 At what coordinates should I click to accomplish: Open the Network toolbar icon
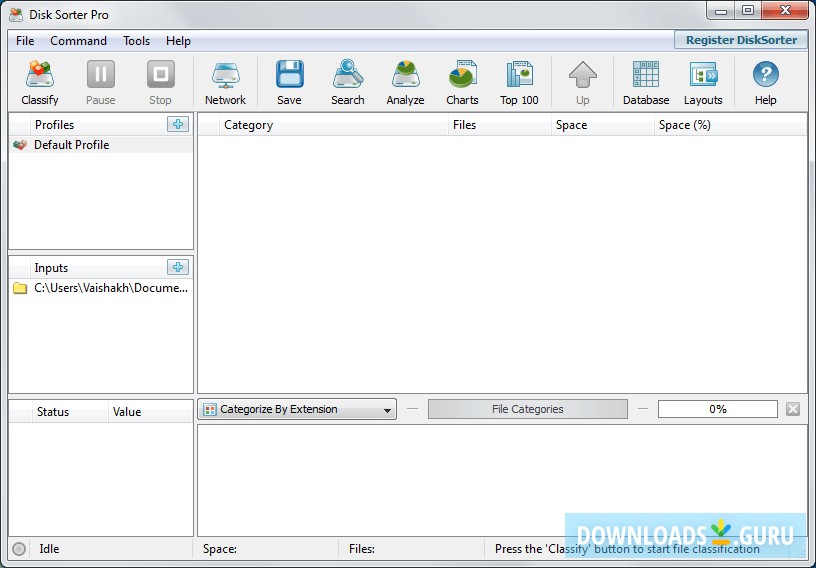coord(225,74)
